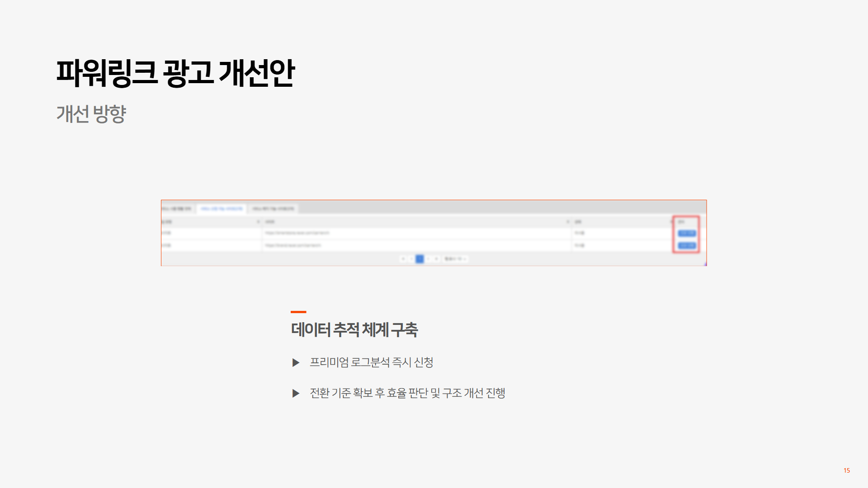Click the last-page arrow in pagination
This screenshot has width=868, height=488.
pos(436,259)
